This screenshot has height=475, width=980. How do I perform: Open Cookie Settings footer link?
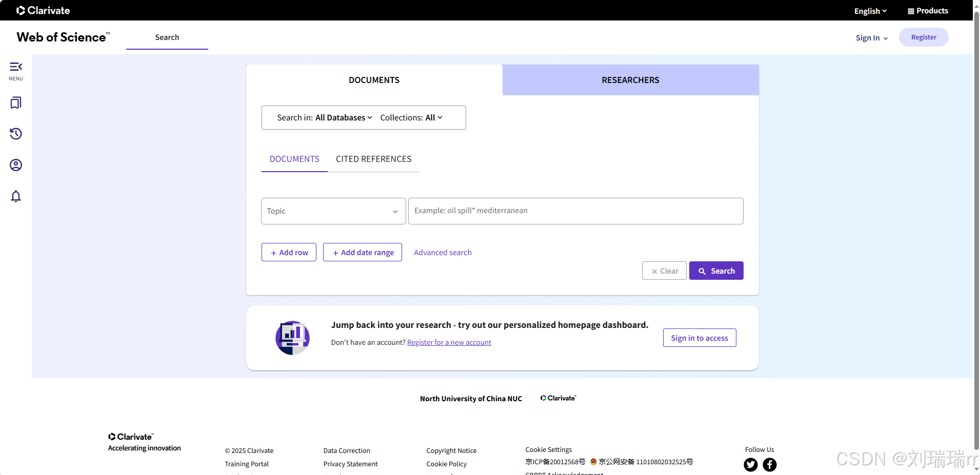(x=549, y=449)
